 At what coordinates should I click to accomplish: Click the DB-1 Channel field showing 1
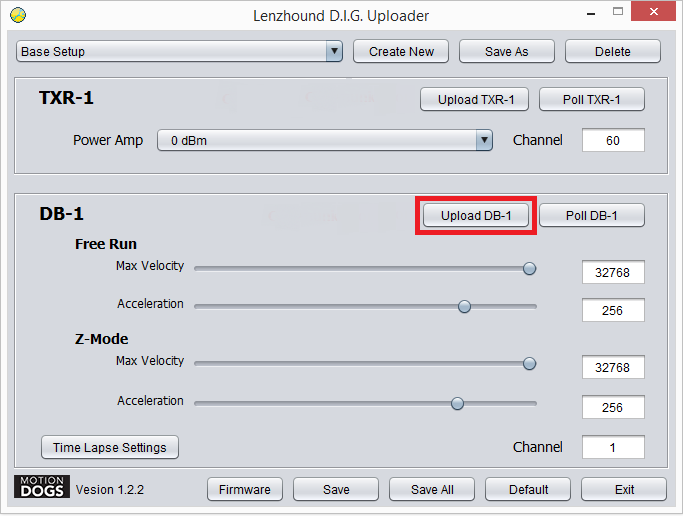[613, 447]
